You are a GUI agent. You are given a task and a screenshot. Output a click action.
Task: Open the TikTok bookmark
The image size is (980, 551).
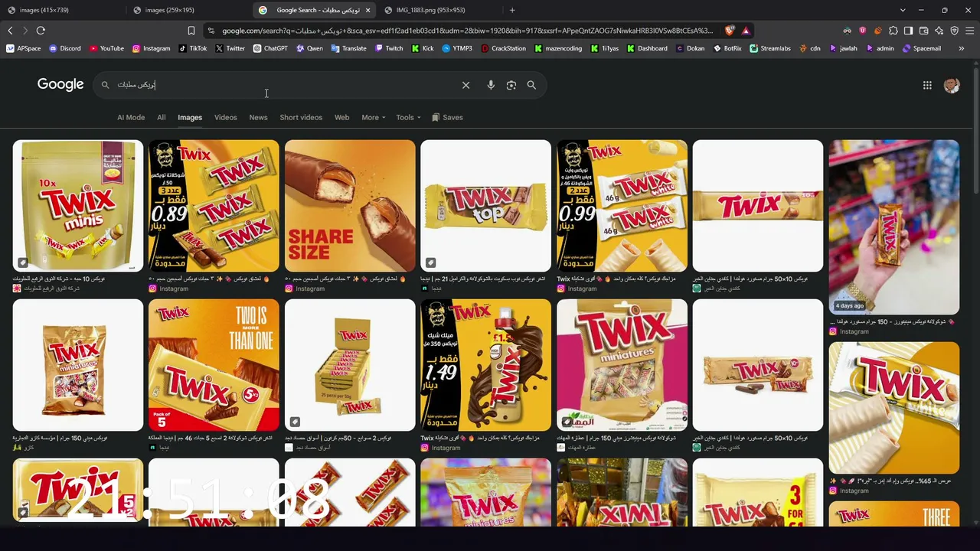pos(193,48)
